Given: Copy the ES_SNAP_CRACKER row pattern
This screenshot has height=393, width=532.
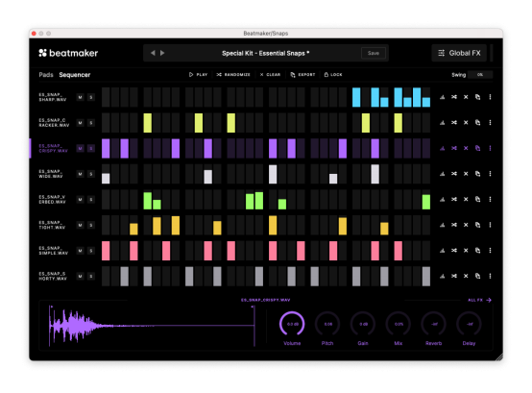Looking at the screenshot, I should pos(477,123).
